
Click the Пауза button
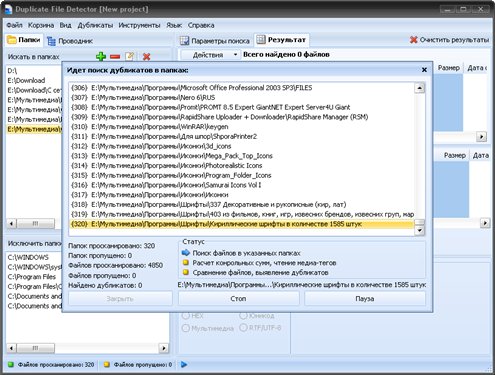(365, 298)
